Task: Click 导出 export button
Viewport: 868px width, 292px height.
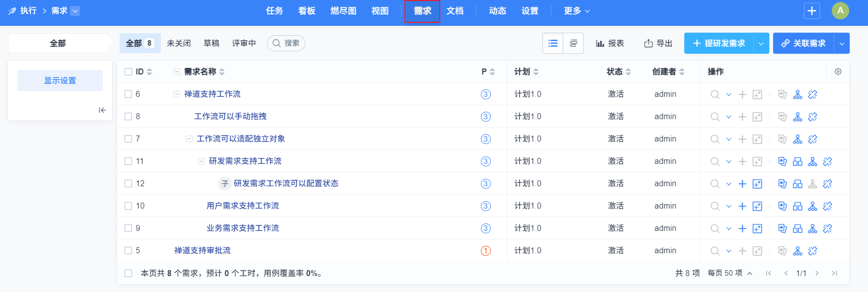Action: pos(658,43)
